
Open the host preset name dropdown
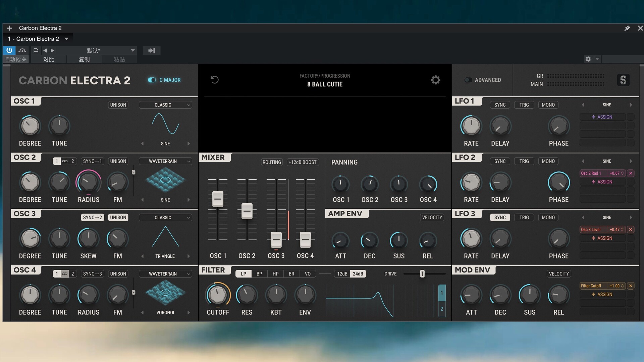pyautogui.click(x=97, y=51)
